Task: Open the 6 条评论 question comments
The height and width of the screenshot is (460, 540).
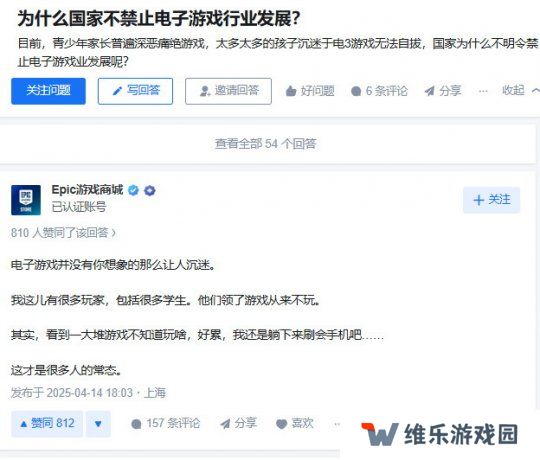Action: 379,91
